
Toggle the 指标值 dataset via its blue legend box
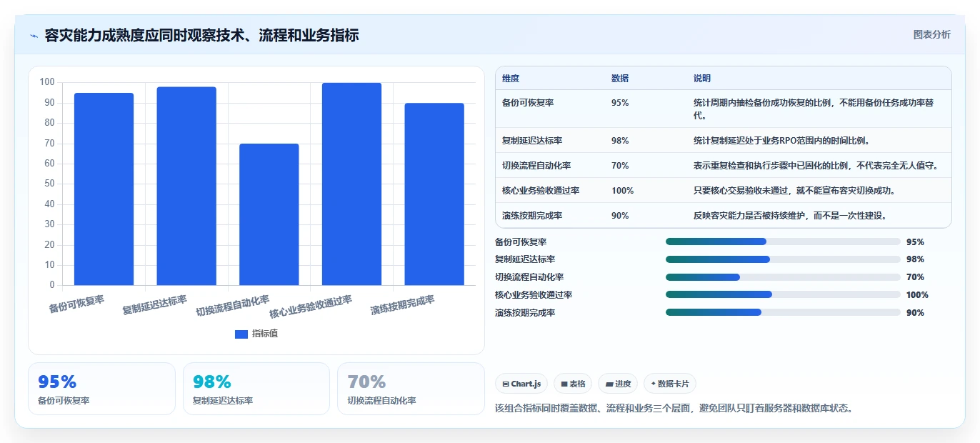tap(241, 334)
